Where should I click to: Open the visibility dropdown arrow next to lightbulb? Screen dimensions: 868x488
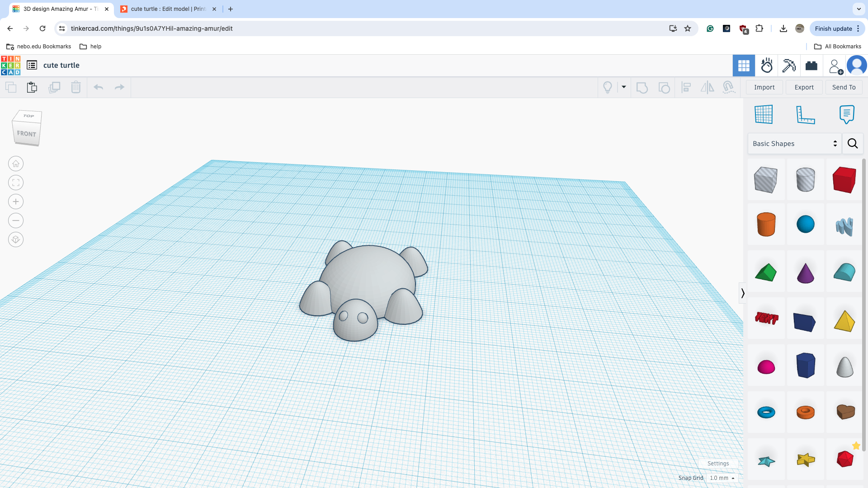[x=624, y=87]
